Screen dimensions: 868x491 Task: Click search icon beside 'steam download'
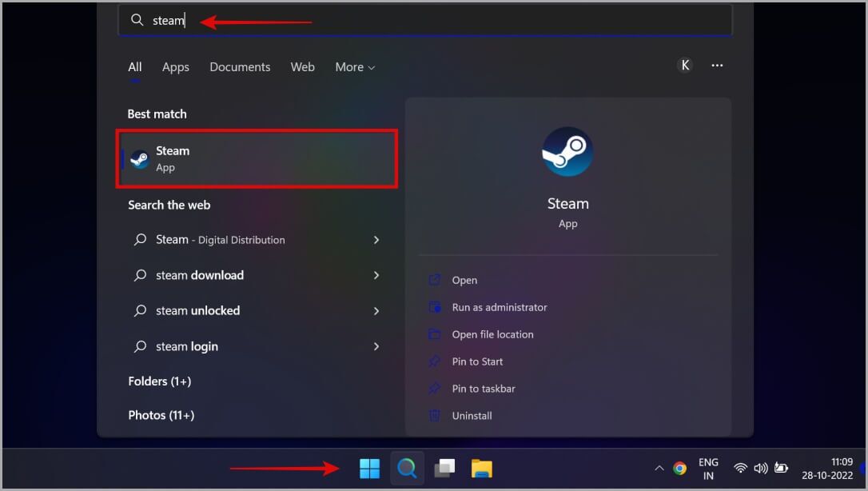coord(140,275)
